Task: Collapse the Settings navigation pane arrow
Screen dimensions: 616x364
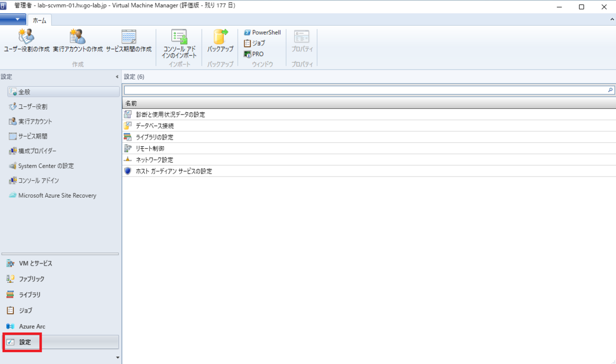Action: [x=117, y=77]
